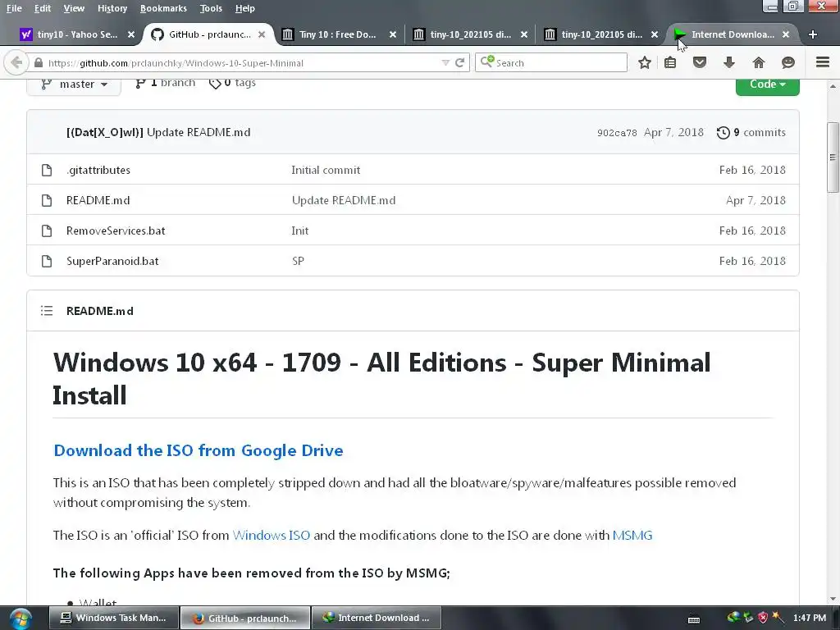Click the red shield tray icon

763,618
